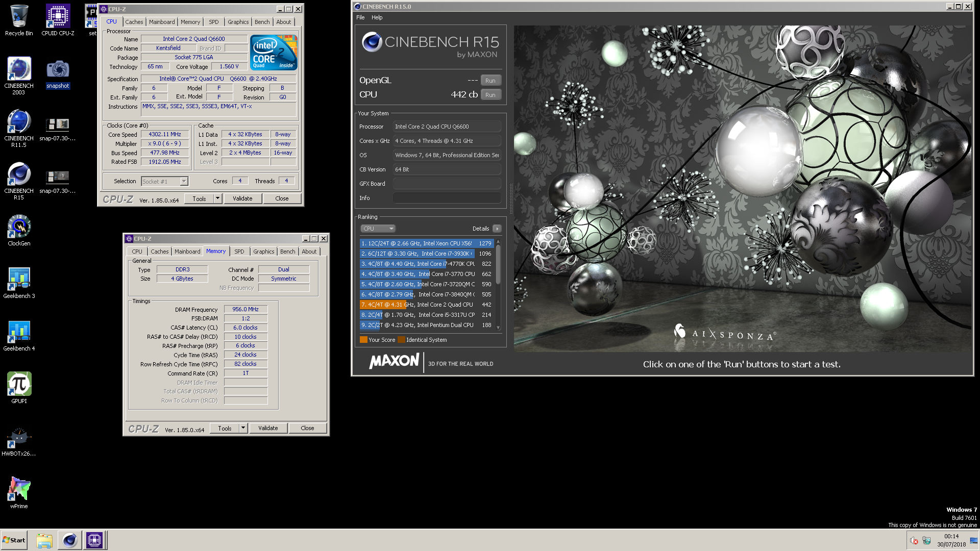
Task: Switch to Mainboard tab in top CPU-Z window
Action: point(162,22)
